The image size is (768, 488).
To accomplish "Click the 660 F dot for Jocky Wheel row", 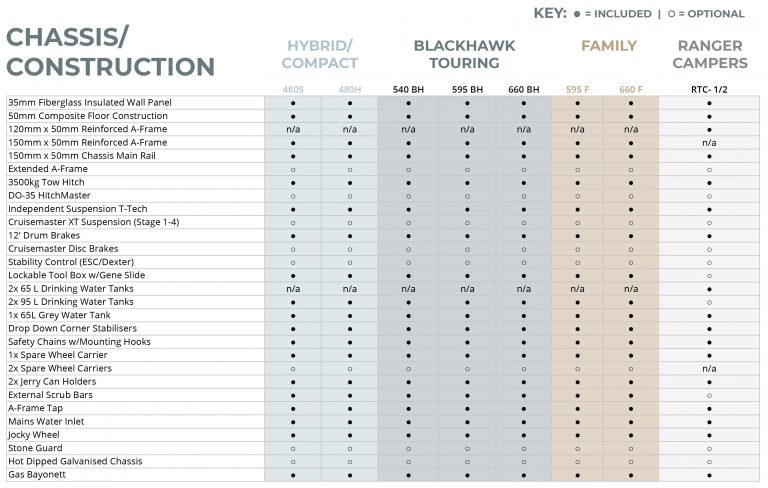I will click(631, 434).
